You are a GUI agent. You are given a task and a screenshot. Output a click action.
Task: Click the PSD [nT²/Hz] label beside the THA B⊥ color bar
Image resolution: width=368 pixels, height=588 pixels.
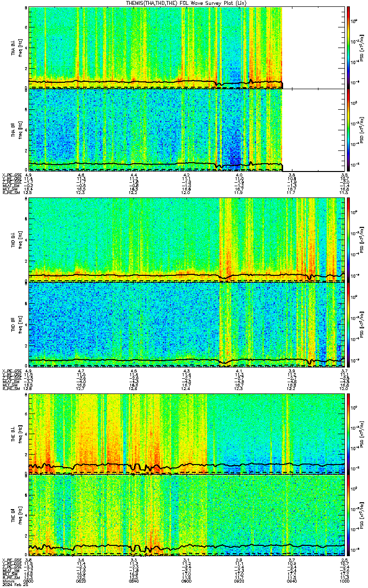coord(362,48)
